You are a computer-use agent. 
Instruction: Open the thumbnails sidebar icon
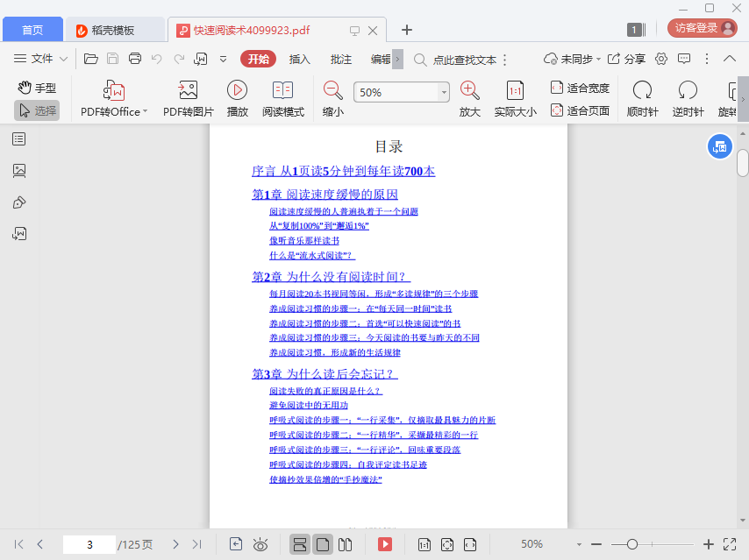(x=19, y=170)
